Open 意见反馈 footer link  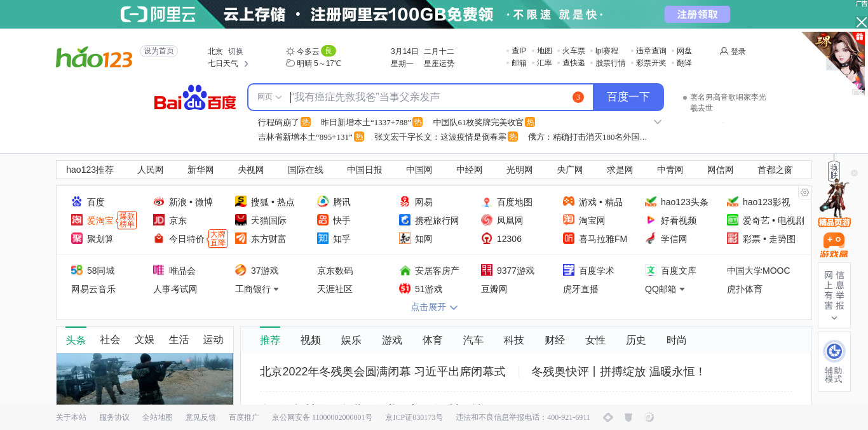(x=201, y=417)
